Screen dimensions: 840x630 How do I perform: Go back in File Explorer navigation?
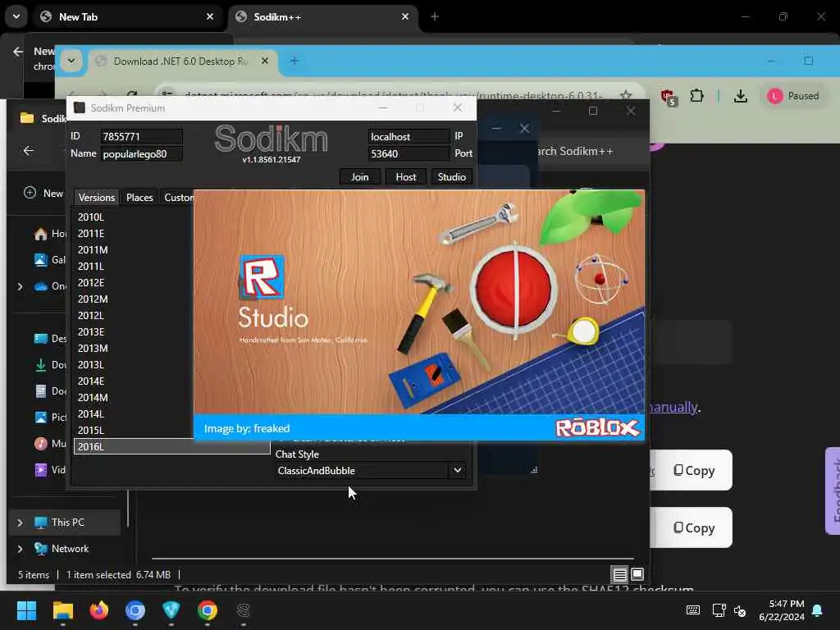[29, 151]
